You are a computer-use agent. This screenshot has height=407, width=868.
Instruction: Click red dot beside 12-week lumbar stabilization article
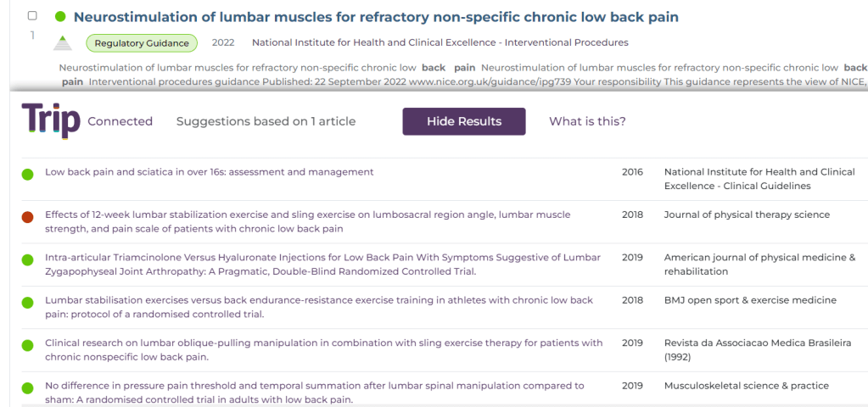point(28,216)
